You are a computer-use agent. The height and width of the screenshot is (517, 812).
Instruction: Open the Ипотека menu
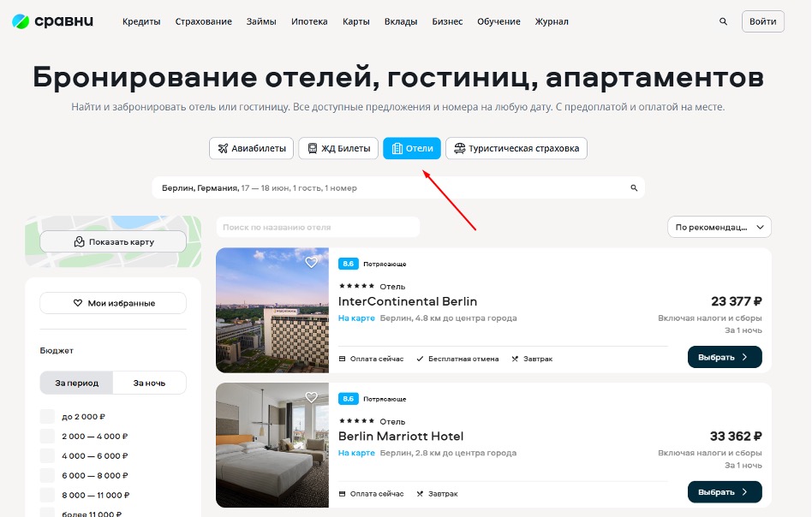309,21
